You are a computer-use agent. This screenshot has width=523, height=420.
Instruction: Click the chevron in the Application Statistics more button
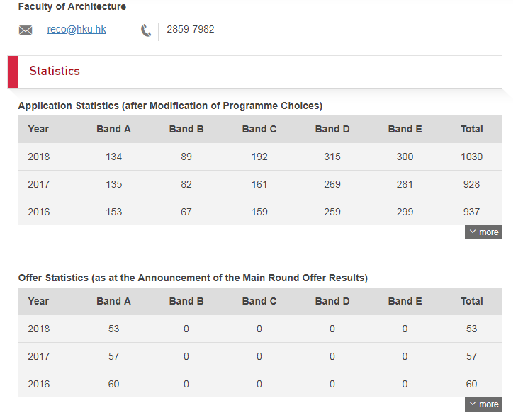[472, 232]
